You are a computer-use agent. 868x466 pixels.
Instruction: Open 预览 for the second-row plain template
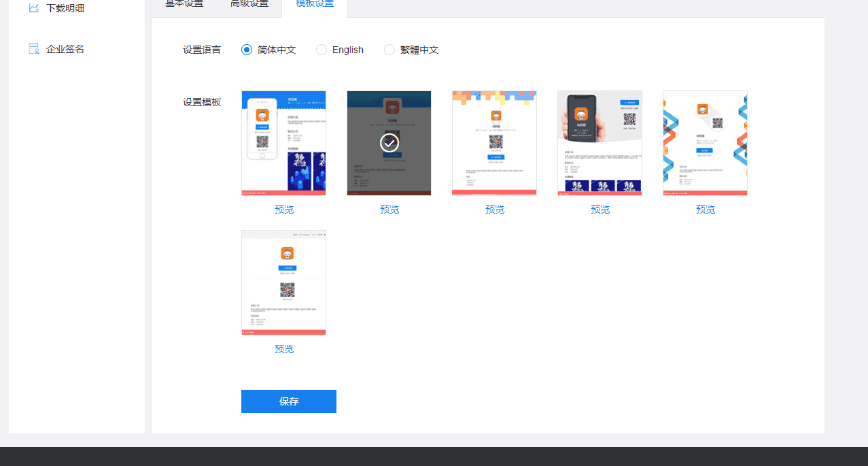[284, 349]
